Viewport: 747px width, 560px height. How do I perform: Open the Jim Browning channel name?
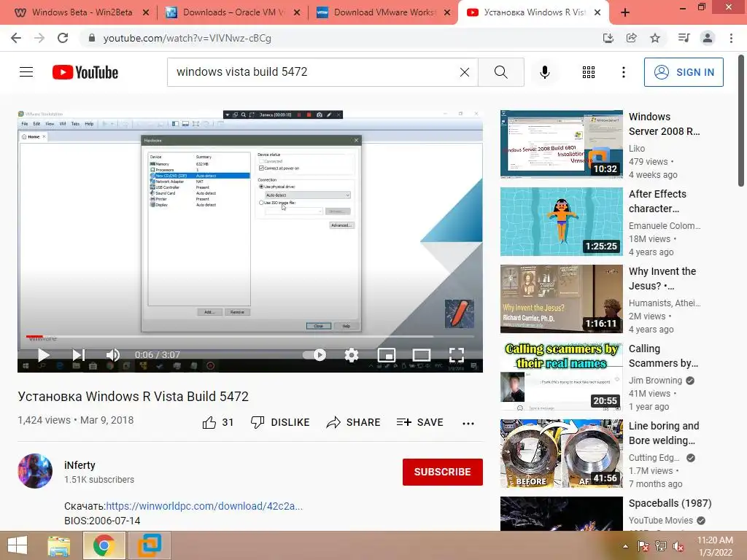tap(655, 381)
